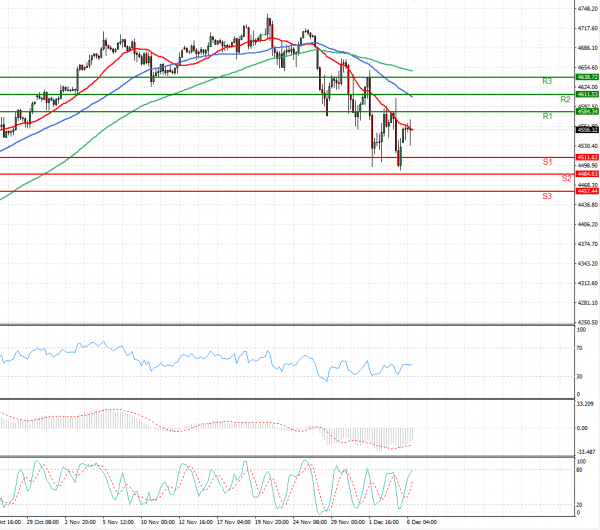The height and width of the screenshot is (530, 600).
Task: Click the 4638.72 green price tag
Action: pyautogui.click(x=587, y=77)
